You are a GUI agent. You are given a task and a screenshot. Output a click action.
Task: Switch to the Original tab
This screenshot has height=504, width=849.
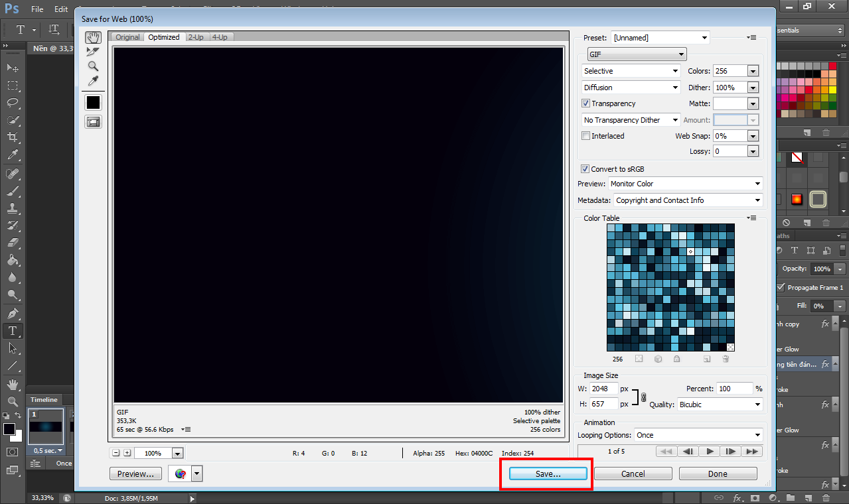tap(127, 37)
